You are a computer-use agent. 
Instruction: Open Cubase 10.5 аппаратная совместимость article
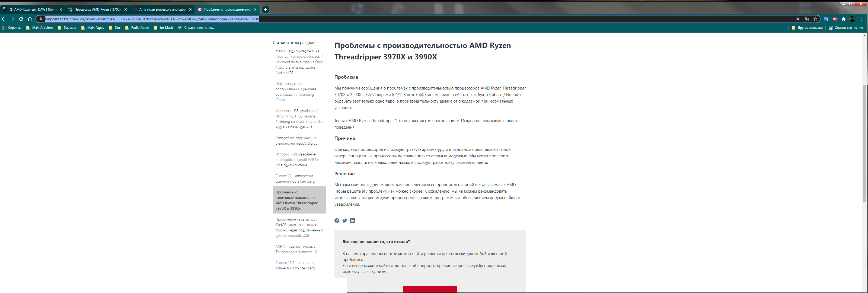click(295, 265)
